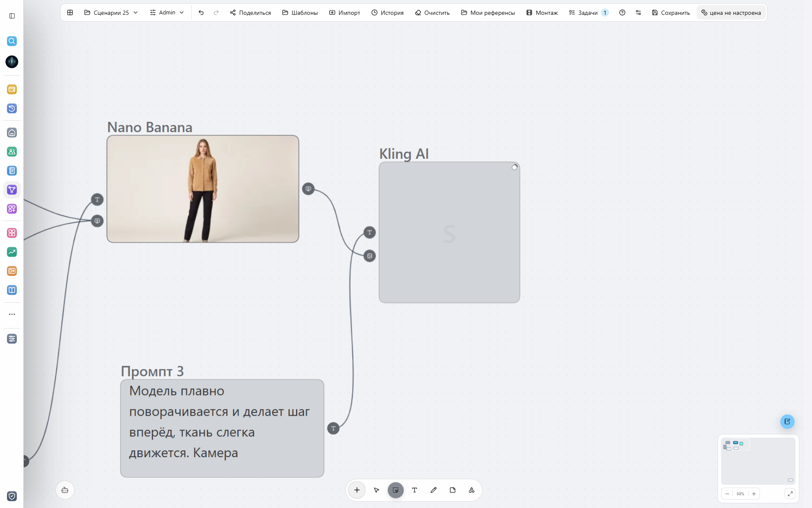Expand the three-dots more menu in sidebar

coord(12,314)
